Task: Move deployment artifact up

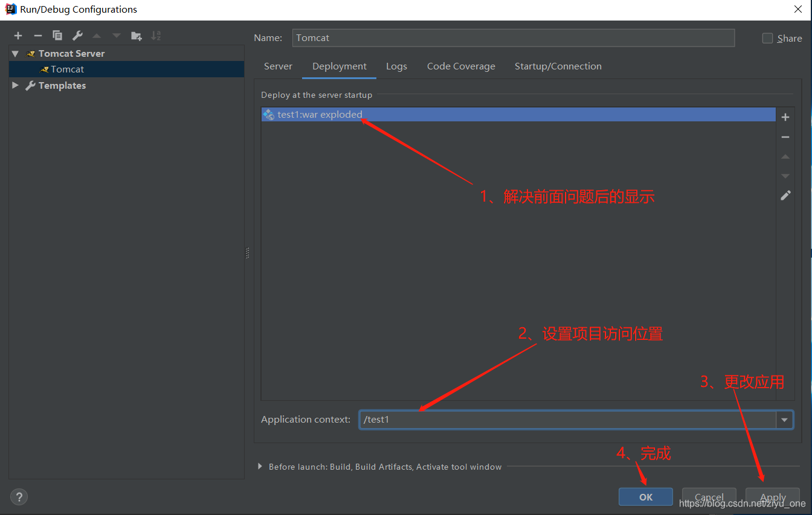Action: 785,156
